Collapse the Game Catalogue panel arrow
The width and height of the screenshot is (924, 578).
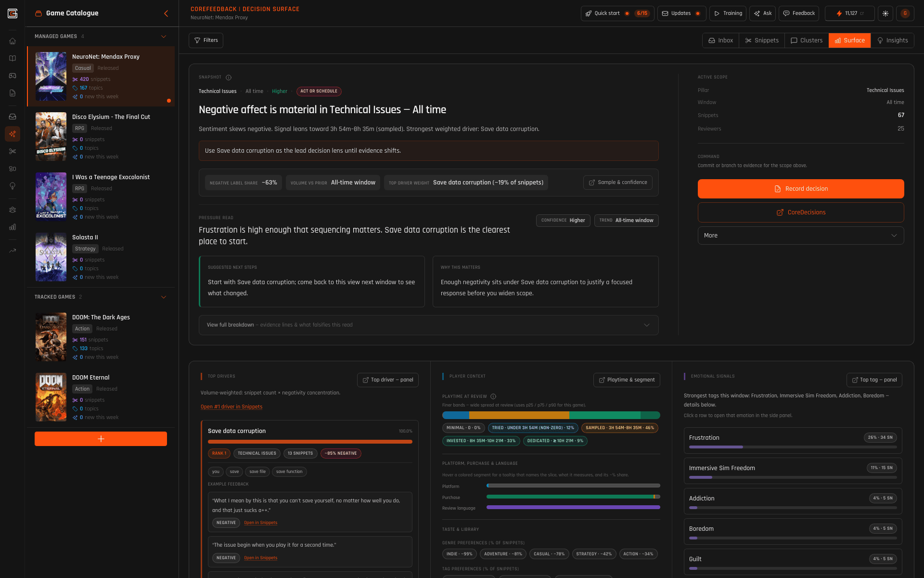pyautogui.click(x=166, y=13)
